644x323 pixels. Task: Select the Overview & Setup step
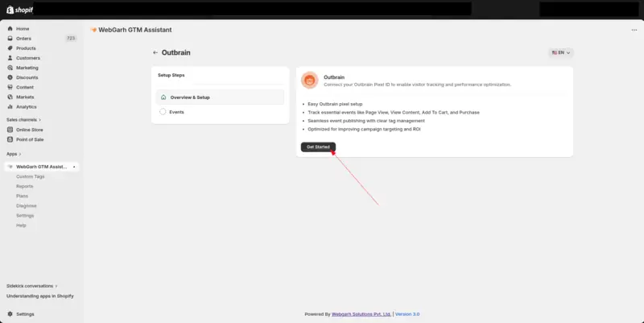[x=220, y=97]
